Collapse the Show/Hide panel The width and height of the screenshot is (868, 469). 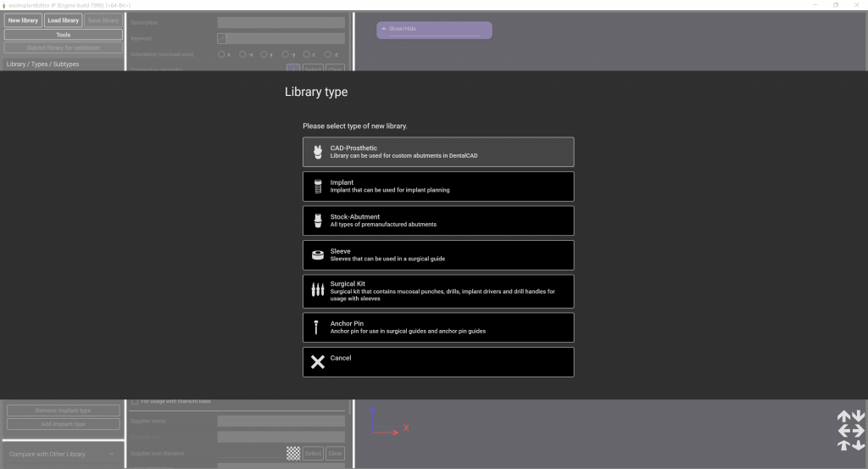click(383, 29)
